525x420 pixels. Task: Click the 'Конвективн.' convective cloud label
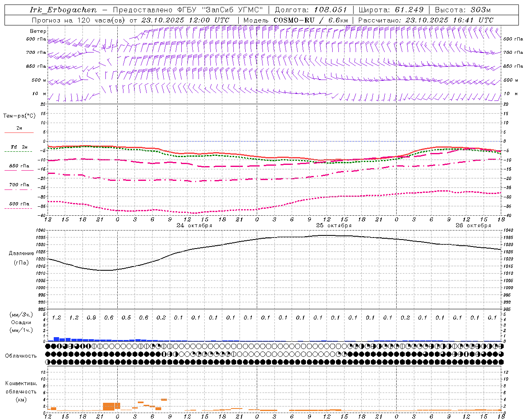coord(21,383)
